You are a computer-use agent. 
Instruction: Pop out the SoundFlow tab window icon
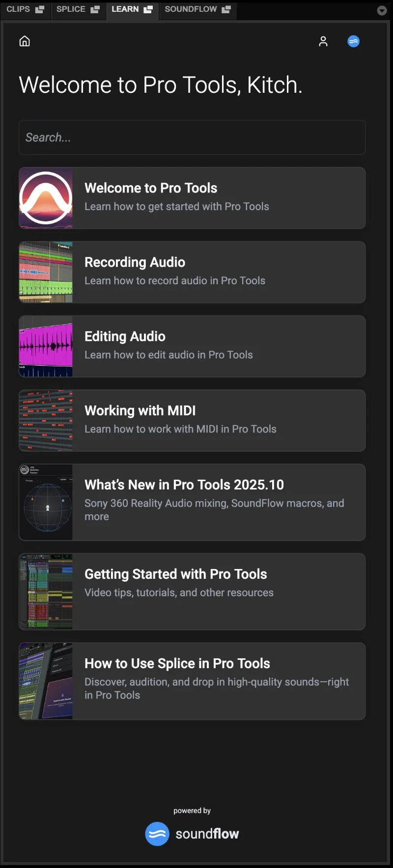pyautogui.click(x=226, y=9)
